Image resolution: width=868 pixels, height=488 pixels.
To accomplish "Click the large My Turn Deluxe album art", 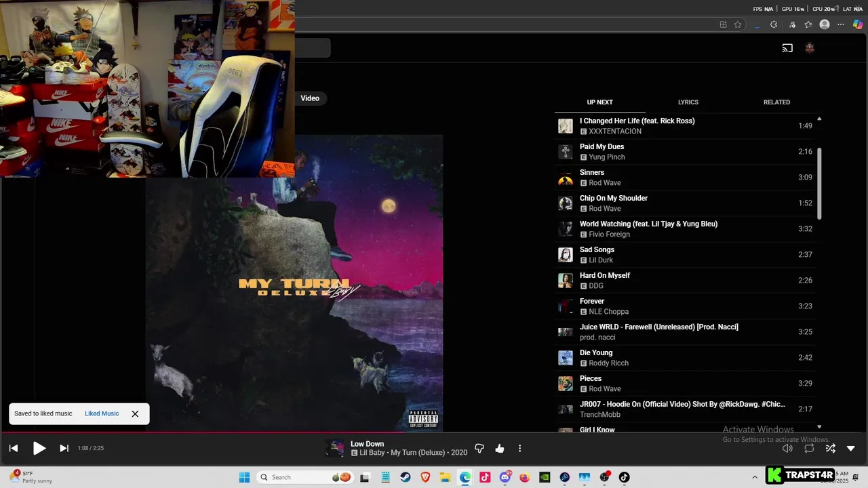I will (294, 283).
